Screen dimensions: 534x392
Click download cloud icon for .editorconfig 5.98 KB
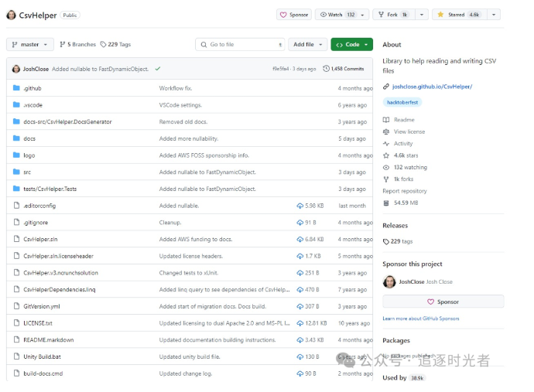tap(300, 206)
